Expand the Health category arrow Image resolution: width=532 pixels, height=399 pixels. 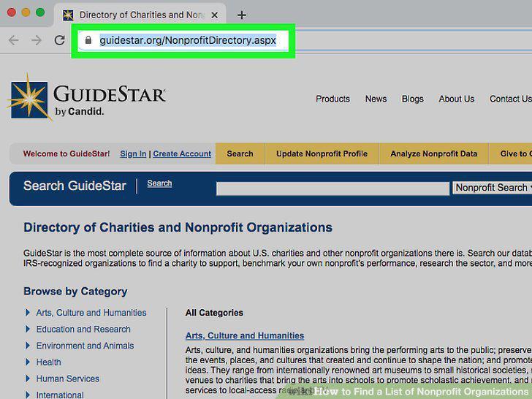click(x=28, y=362)
